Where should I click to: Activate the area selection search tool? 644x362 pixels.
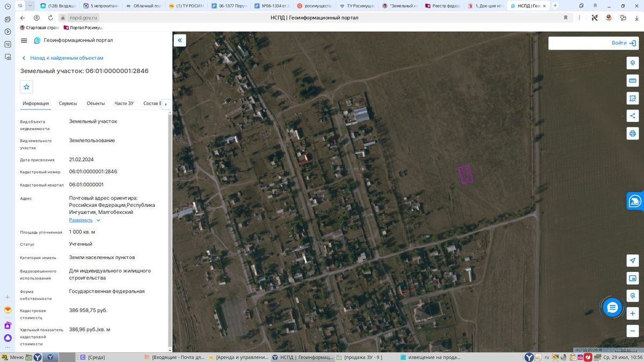click(x=633, y=98)
